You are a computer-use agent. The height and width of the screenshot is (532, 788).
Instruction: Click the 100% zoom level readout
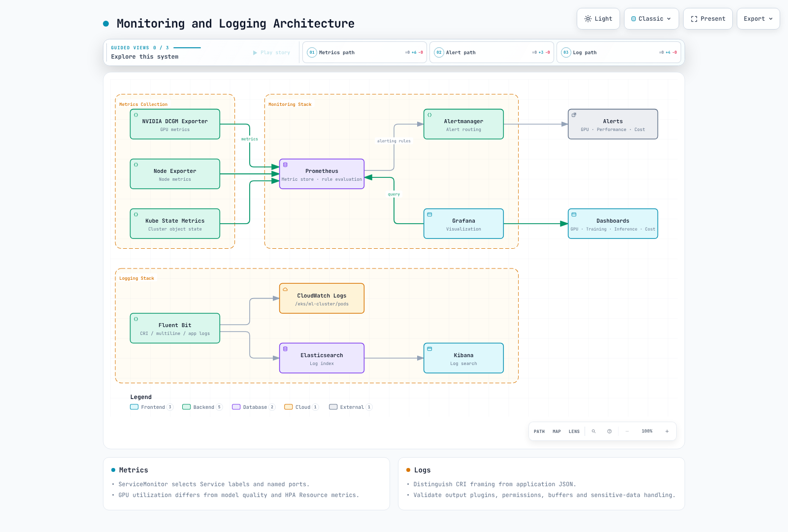pyautogui.click(x=647, y=431)
